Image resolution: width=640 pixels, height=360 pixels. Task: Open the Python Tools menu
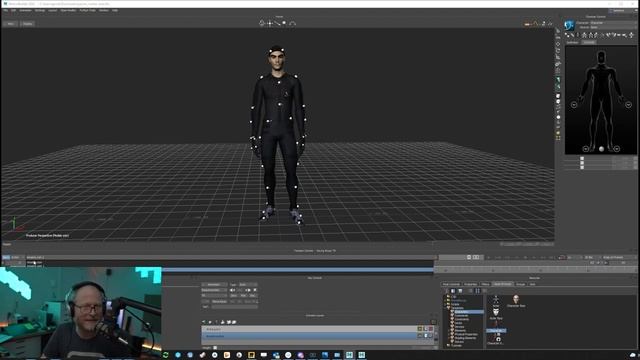87,10
